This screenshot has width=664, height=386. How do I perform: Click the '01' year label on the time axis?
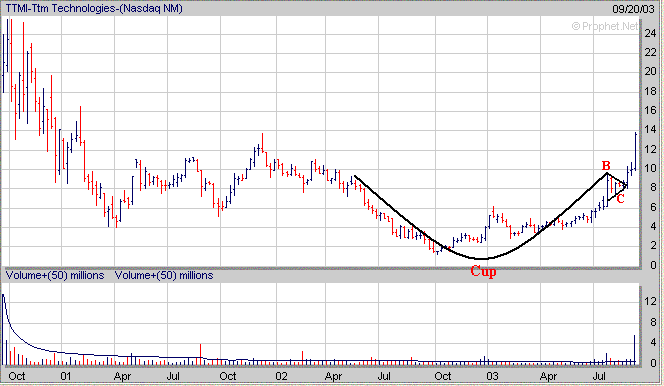66,376
